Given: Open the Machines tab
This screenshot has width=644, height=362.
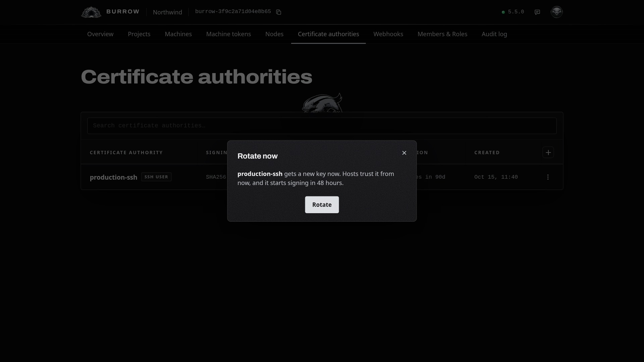Looking at the screenshot, I should click(x=178, y=34).
